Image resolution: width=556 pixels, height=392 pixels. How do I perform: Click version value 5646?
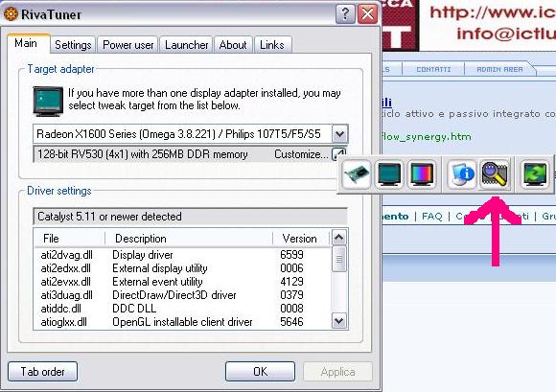coord(291,322)
